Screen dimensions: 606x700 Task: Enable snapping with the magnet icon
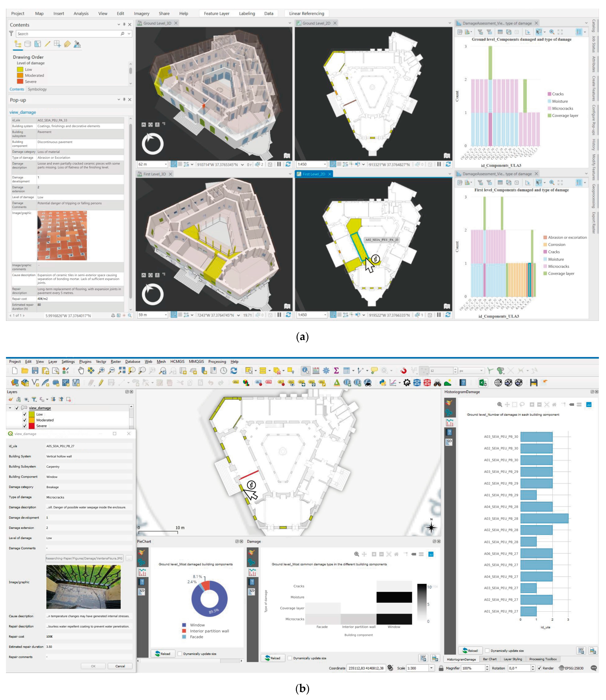403,370
